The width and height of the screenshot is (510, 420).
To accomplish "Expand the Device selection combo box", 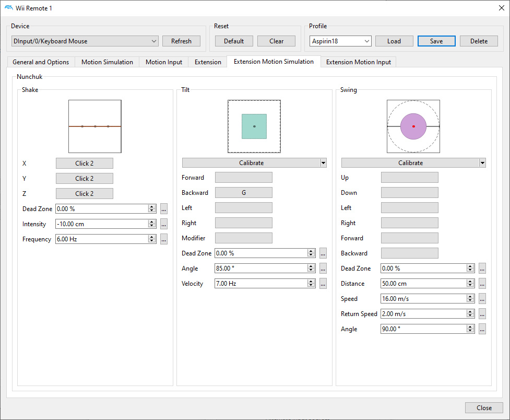I will click(x=85, y=41).
